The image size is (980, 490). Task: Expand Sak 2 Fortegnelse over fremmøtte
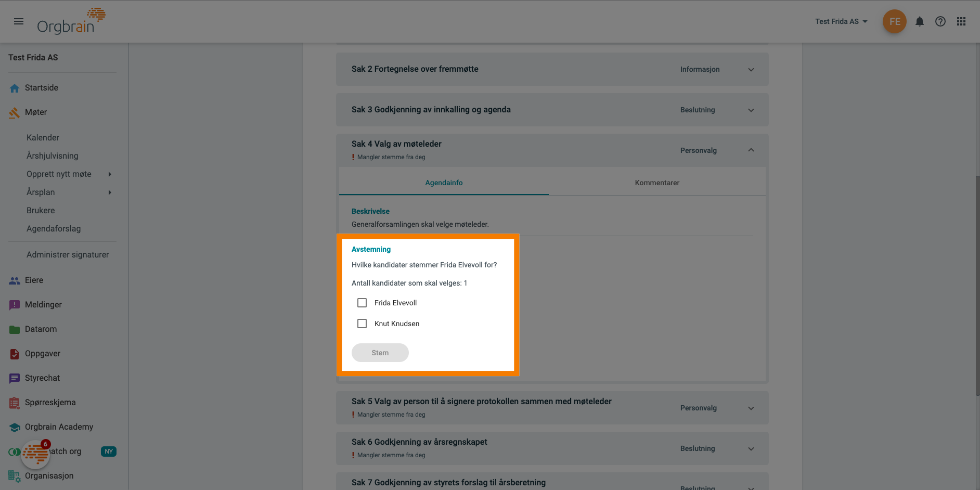tap(751, 69)
